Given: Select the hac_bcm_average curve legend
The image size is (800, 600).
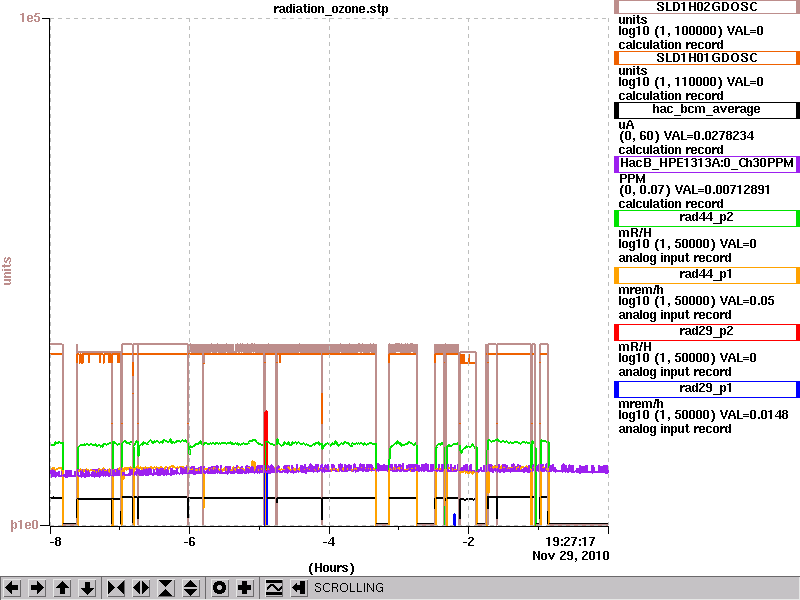Looking at the screenshot, I should tap(707, 110).
